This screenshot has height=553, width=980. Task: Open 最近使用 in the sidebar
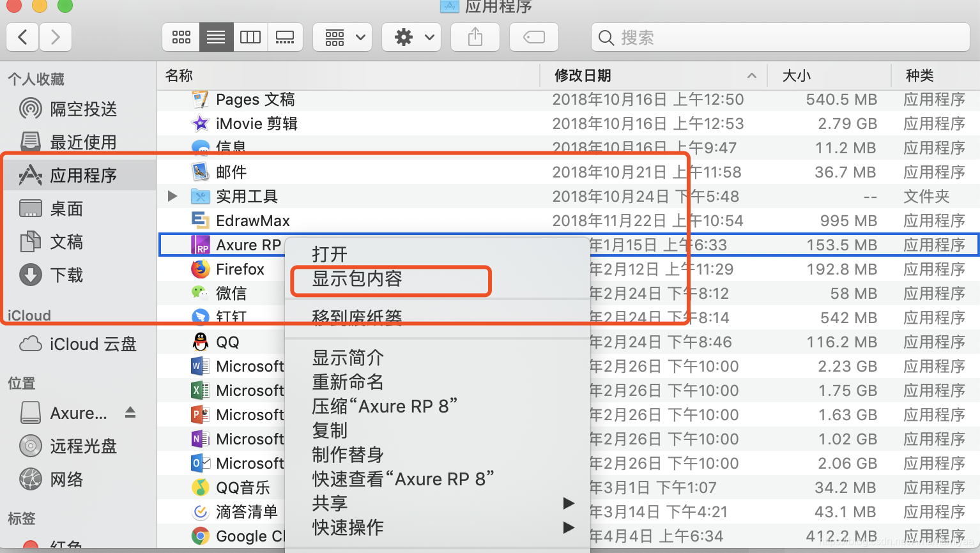[x=79, y=142]
